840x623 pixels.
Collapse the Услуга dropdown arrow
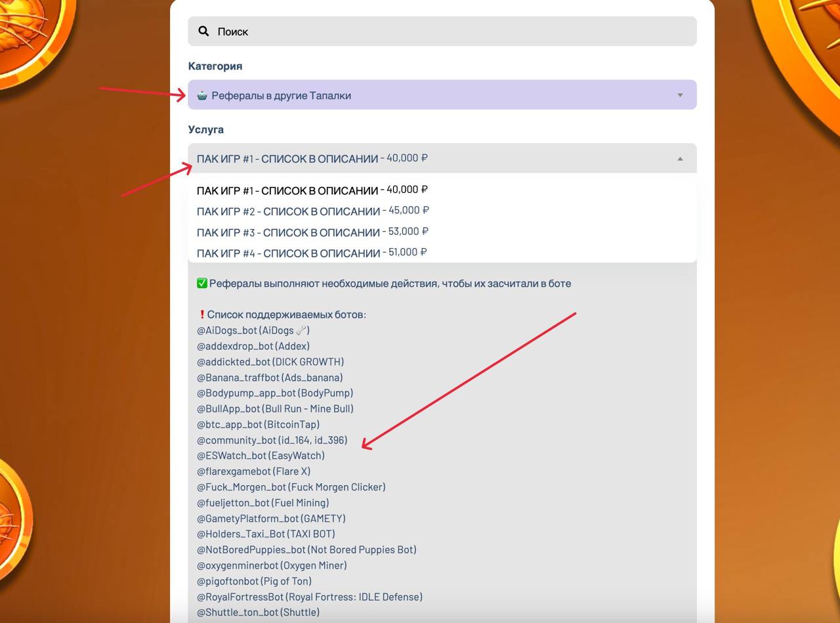click(680, 158)
